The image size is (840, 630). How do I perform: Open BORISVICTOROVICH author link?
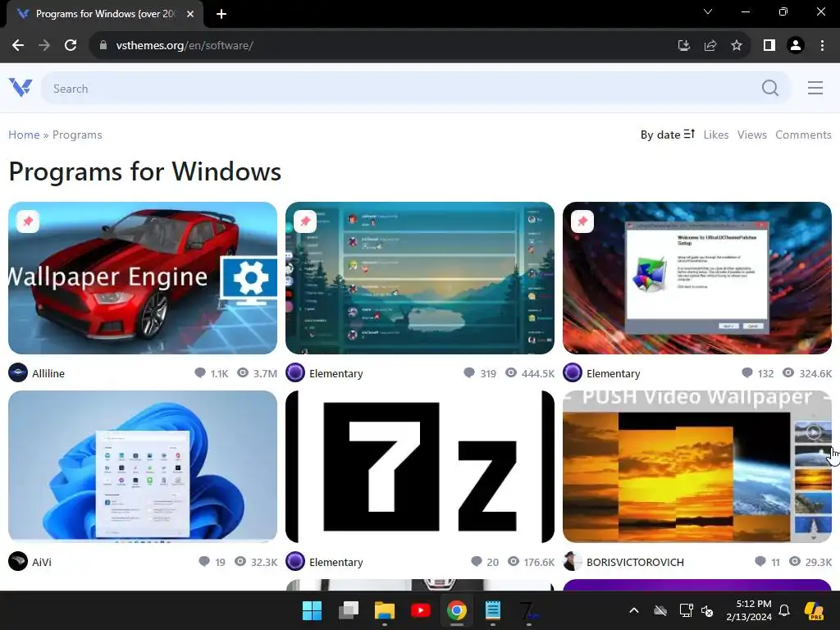(635, 562)
